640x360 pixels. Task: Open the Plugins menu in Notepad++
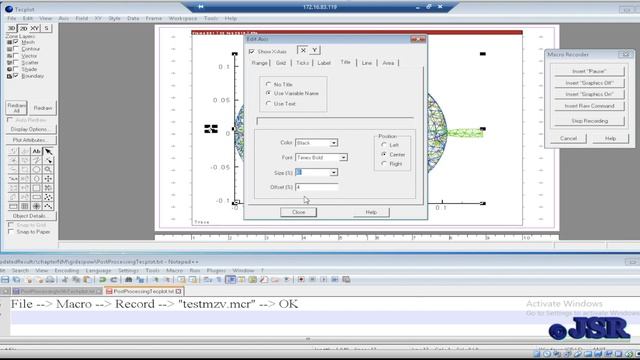coord(216,271)
